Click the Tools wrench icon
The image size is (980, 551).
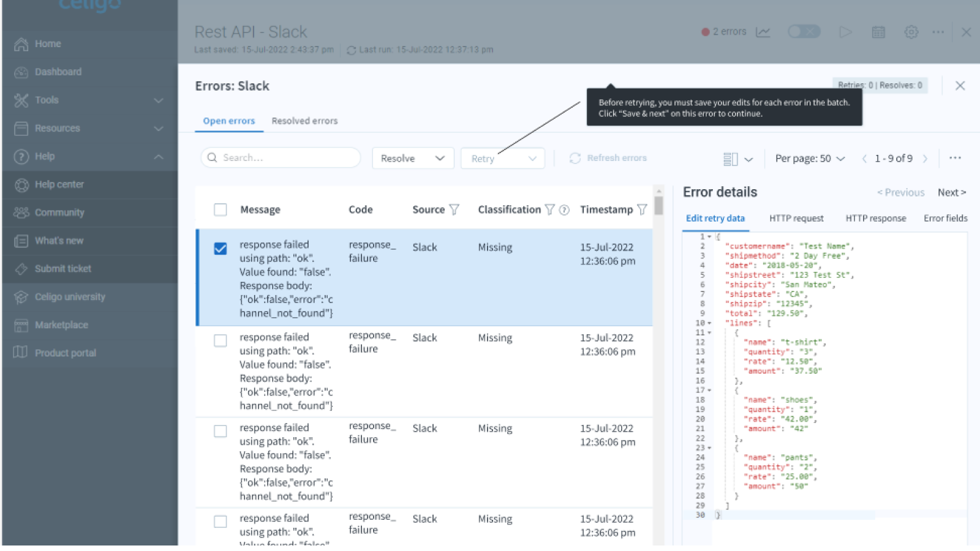click(x=21, y=100)
